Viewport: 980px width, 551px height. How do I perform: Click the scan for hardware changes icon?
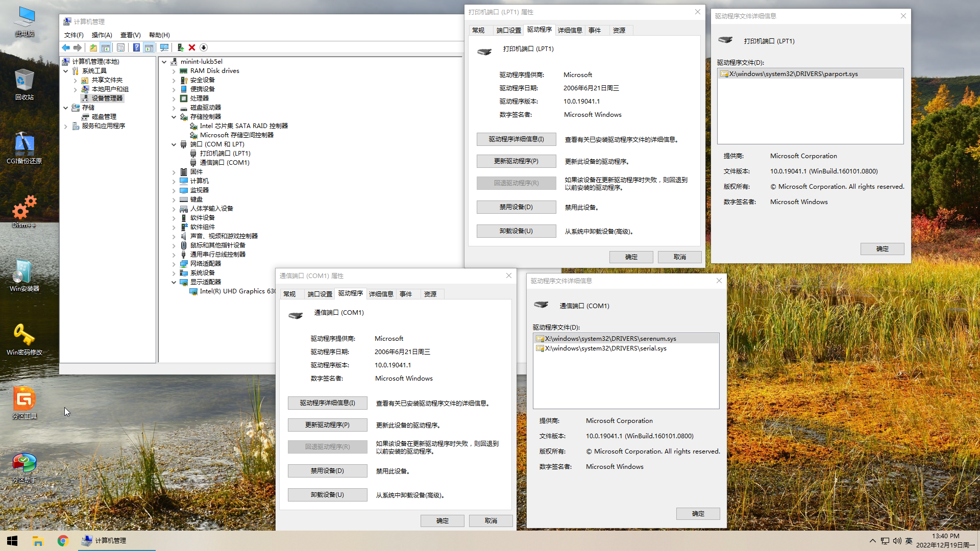(164, 47)
